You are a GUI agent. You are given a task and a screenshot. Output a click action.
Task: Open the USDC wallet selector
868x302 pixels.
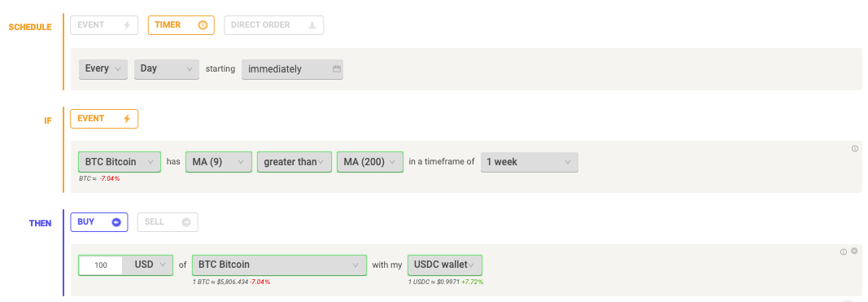point(444,265)
